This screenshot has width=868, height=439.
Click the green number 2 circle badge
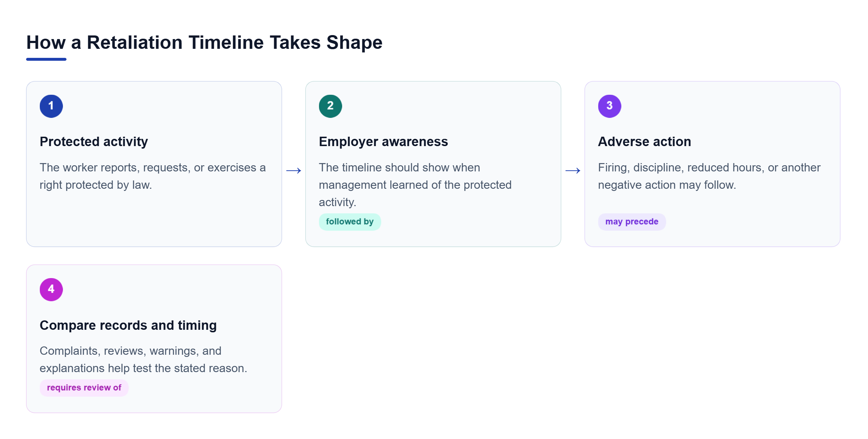pos(330,106)
